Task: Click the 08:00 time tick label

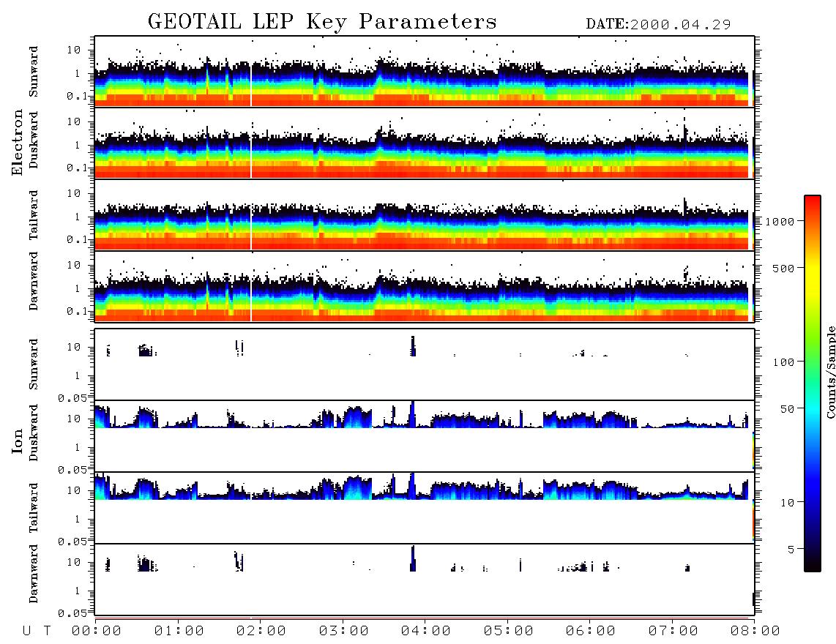Action: coord(755,631)
